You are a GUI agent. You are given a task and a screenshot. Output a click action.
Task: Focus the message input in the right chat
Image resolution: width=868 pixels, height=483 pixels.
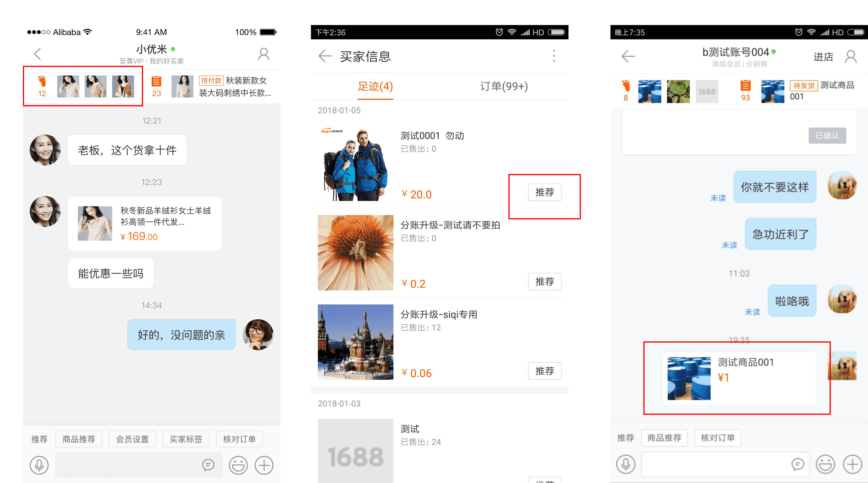click(714, 464)
